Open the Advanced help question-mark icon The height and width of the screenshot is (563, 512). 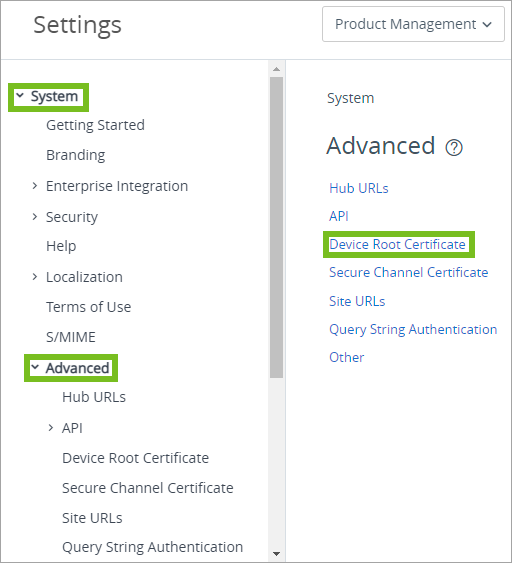(454, 148)
